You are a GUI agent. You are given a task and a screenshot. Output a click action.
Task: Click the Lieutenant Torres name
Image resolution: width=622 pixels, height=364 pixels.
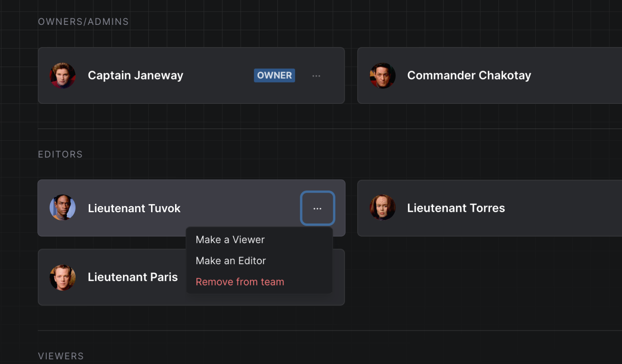click(456, 208)
